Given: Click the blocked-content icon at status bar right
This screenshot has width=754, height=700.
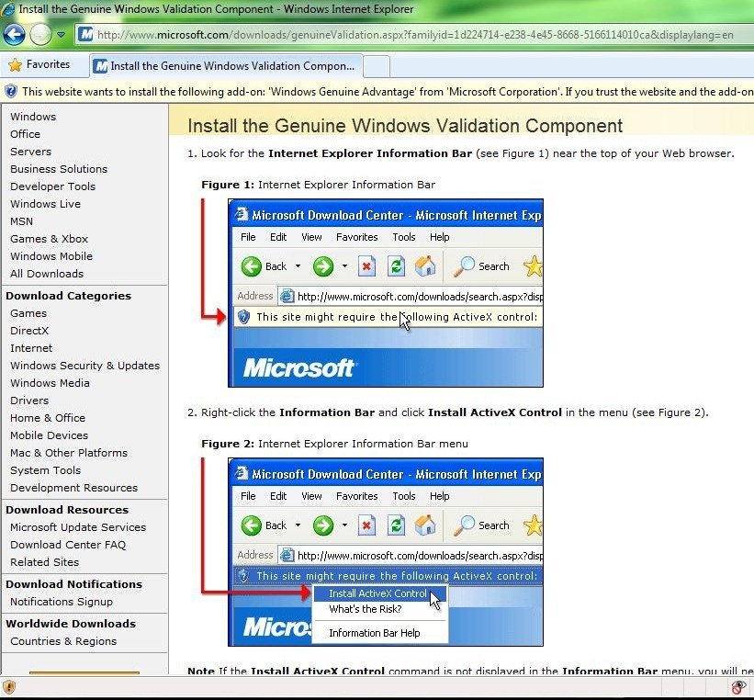Looking at the screenshot, I should [737, 686].
